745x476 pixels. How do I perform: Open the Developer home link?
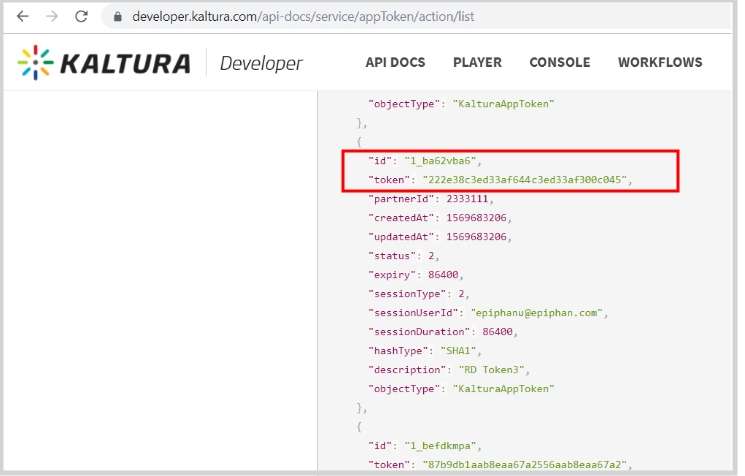(x=260, y=63)
